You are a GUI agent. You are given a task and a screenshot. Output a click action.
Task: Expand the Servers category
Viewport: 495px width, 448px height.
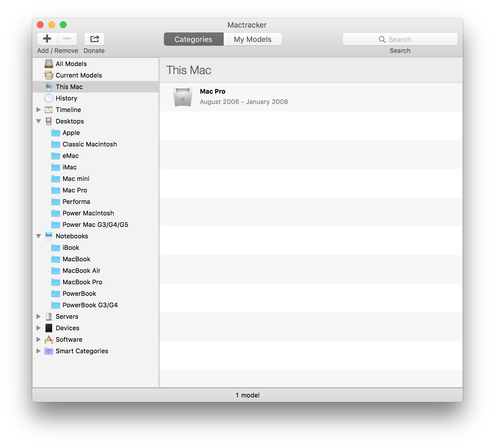pyautogui.click(x=39, y=316)
